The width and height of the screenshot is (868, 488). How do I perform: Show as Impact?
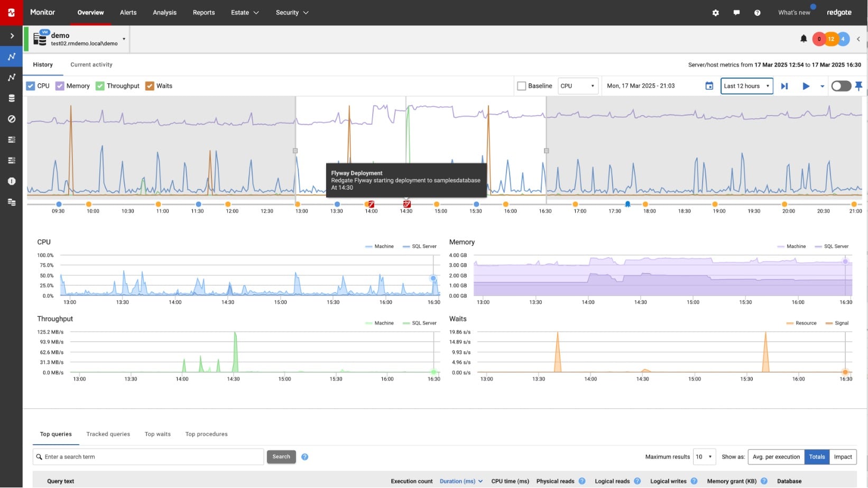pyautogui.click(x=843, y=457)
